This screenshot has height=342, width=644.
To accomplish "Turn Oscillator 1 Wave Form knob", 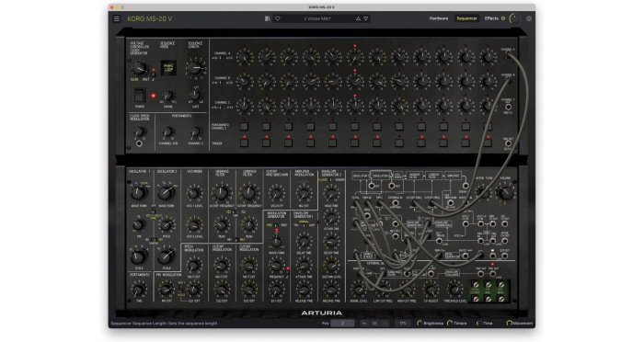I will coord(139,192).
